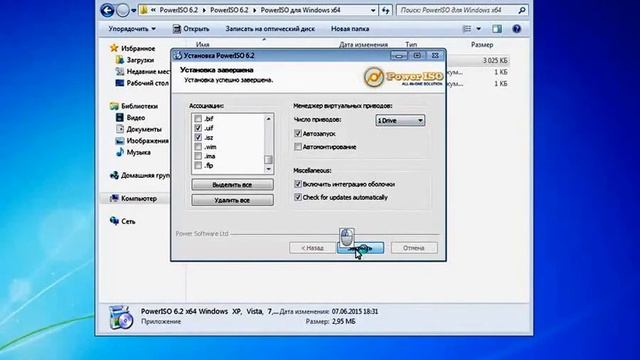The width and height of the screenshot is (640, 360).
Task: Toggle Включить интеграцию оболочки checkbox
Action: tap(298, 184)
